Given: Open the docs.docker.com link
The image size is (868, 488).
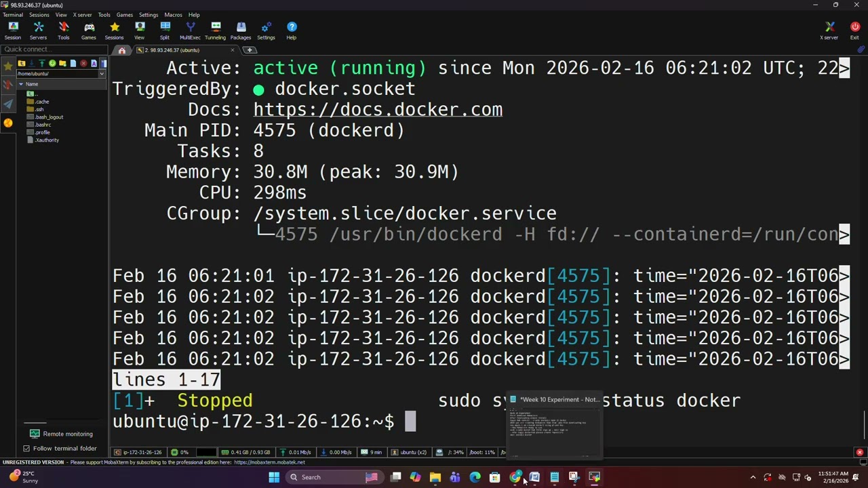Looking at the screenshot, I should 378,110.
